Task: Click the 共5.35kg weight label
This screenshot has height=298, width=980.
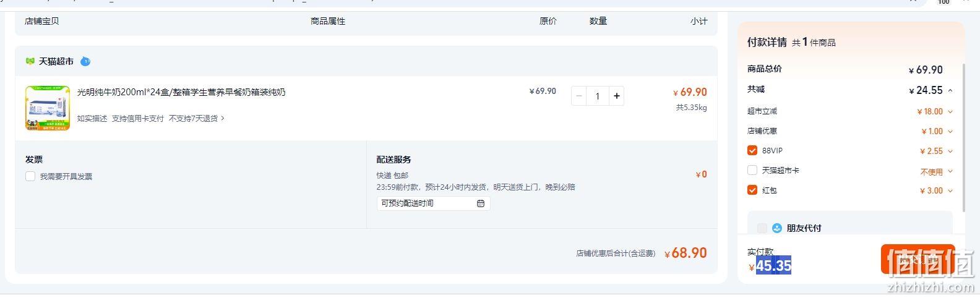Action: pos(691,108)
